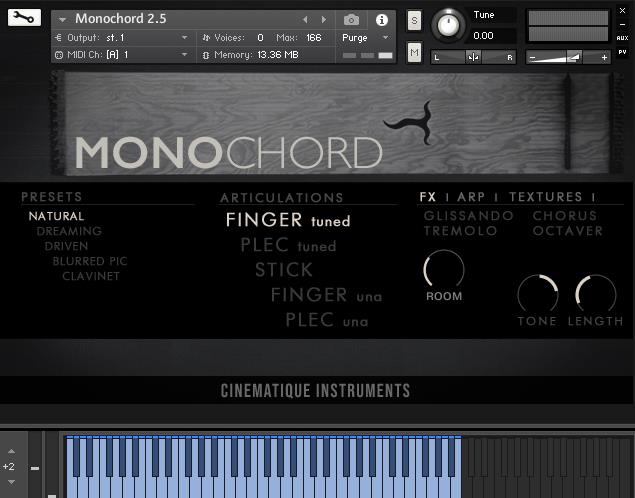Click the Memory 13.36 MB readout
Screen dimensions: 635x498
278,55
